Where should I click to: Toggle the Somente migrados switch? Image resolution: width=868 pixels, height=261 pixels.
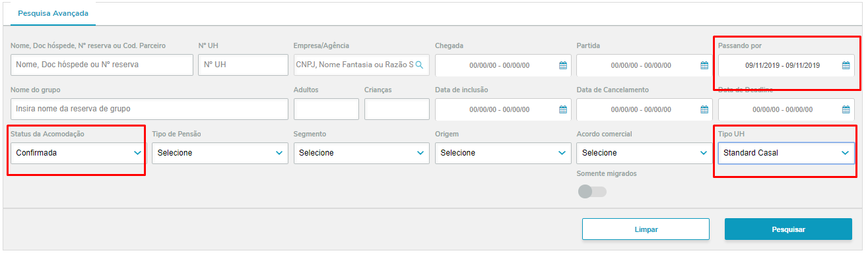(x=592, y=192)
